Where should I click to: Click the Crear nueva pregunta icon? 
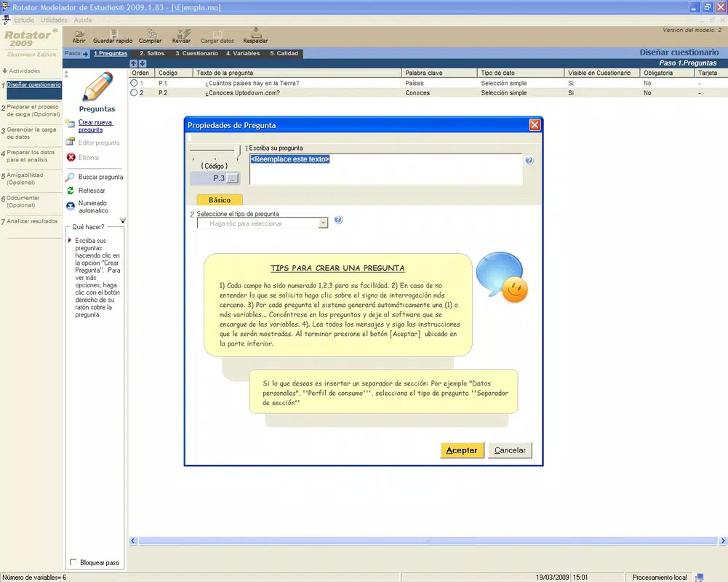tap(71, 124)
